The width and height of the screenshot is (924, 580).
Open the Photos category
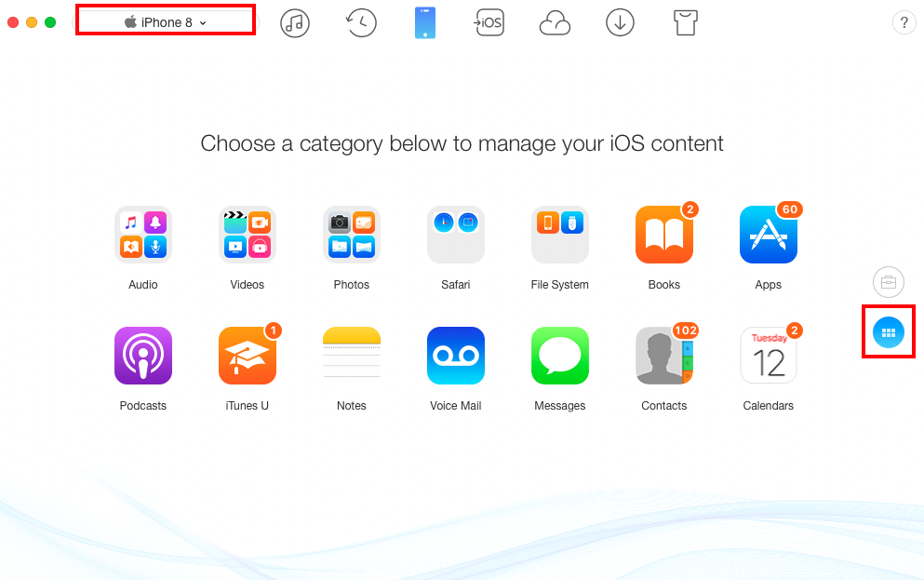[x=352, y=235]
